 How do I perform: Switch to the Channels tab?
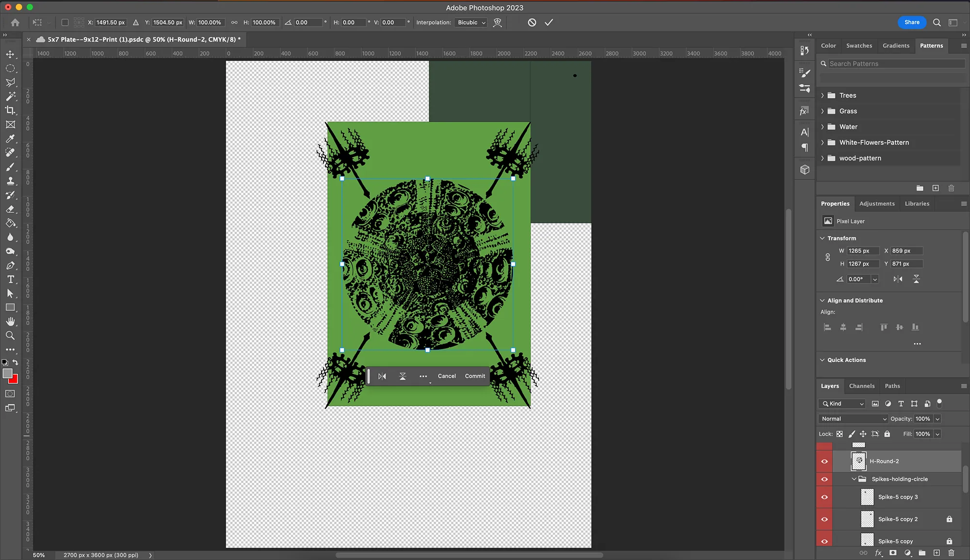pos(862,386)
